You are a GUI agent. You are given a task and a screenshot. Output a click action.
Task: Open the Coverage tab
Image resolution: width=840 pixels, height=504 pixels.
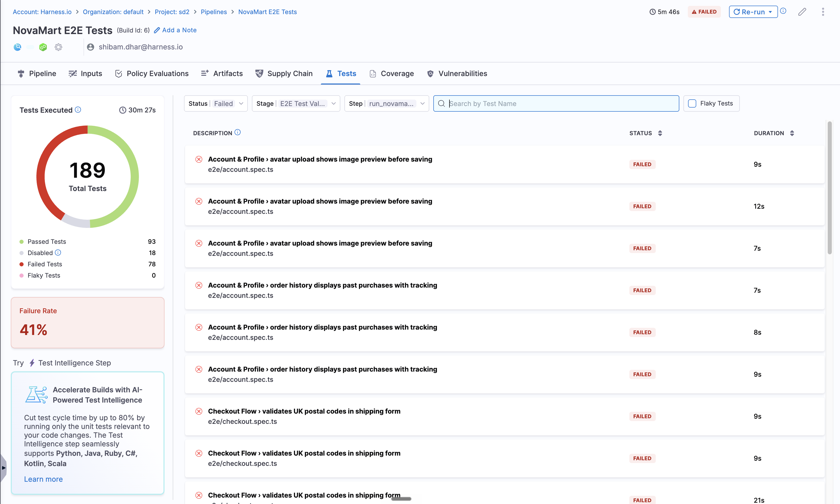392,73
